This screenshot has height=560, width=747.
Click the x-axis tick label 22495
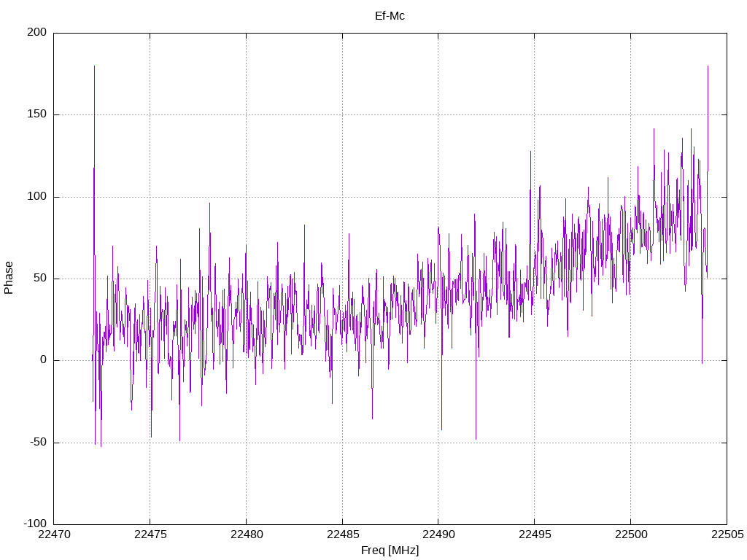535,534
